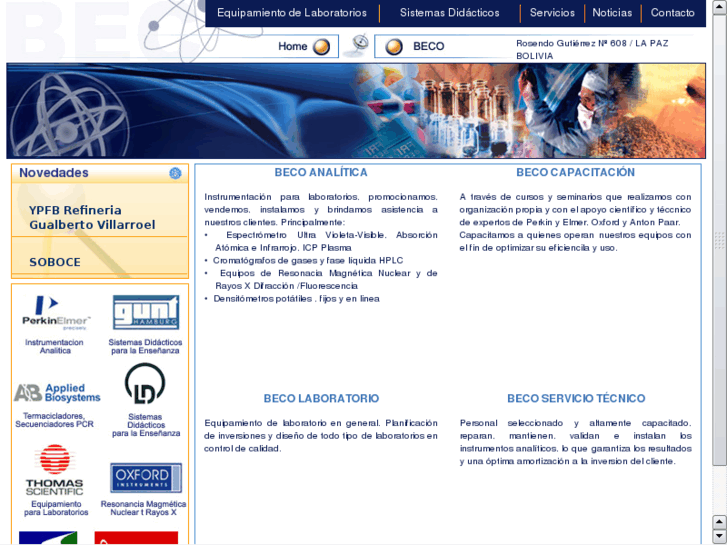
Task: Click the Oxford Instruments logo
Action: coord(146,478)
